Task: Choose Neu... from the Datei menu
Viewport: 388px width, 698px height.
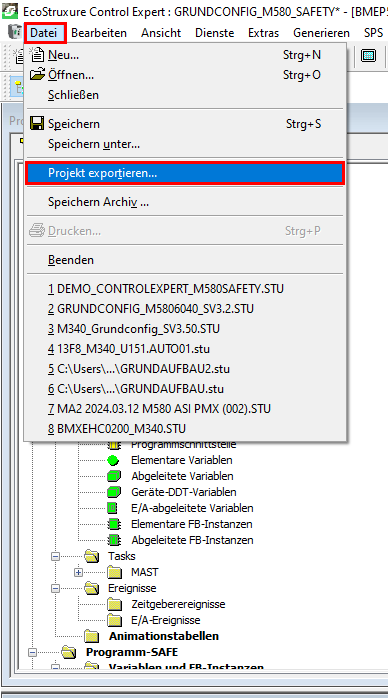Action: pos(185,55)
